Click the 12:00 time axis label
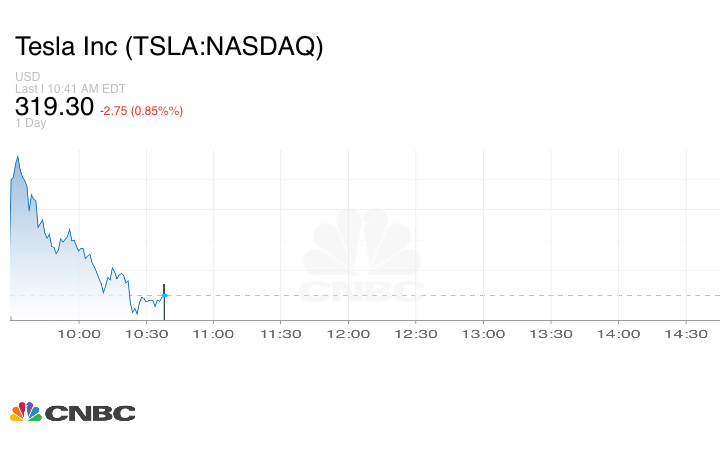 tap(348, 334)
